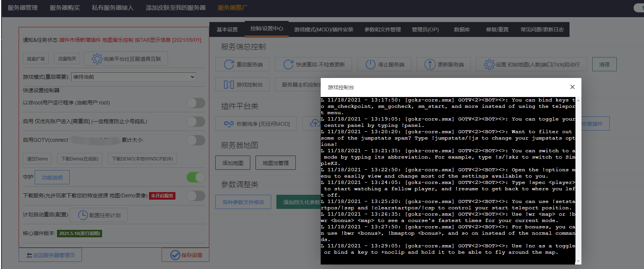Click the quick restart (快速重启) refresh icon

point(288,65)
